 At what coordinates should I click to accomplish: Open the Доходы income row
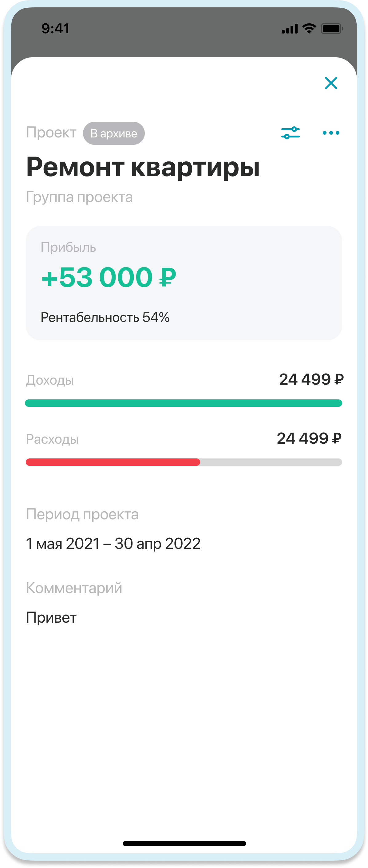(184, 380)
